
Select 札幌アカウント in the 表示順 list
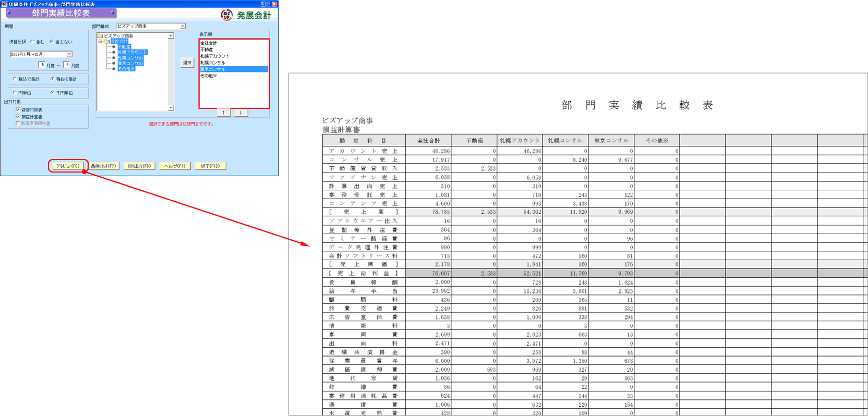coord(234,56)
